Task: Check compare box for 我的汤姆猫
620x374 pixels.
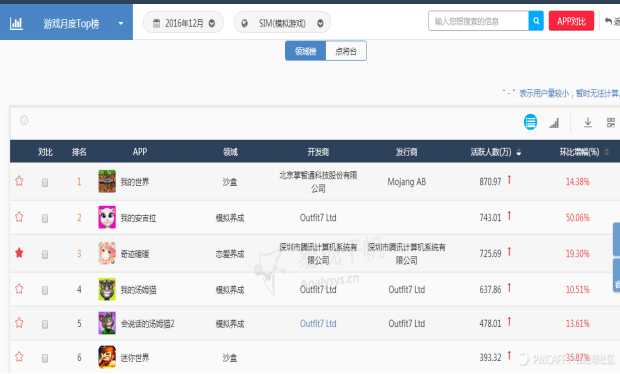Action: point(45,290)
